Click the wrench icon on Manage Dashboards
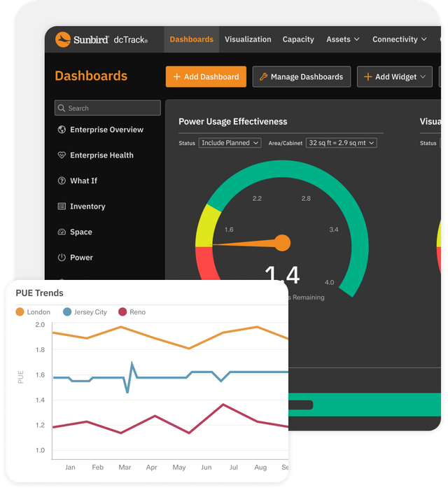448x490 pixels. click(x=263, y=77)
